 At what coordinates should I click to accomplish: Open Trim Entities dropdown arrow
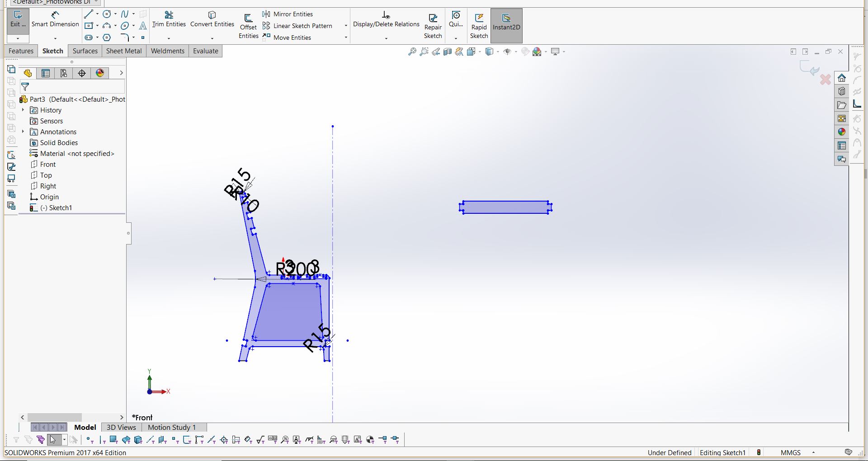[169, 38]
